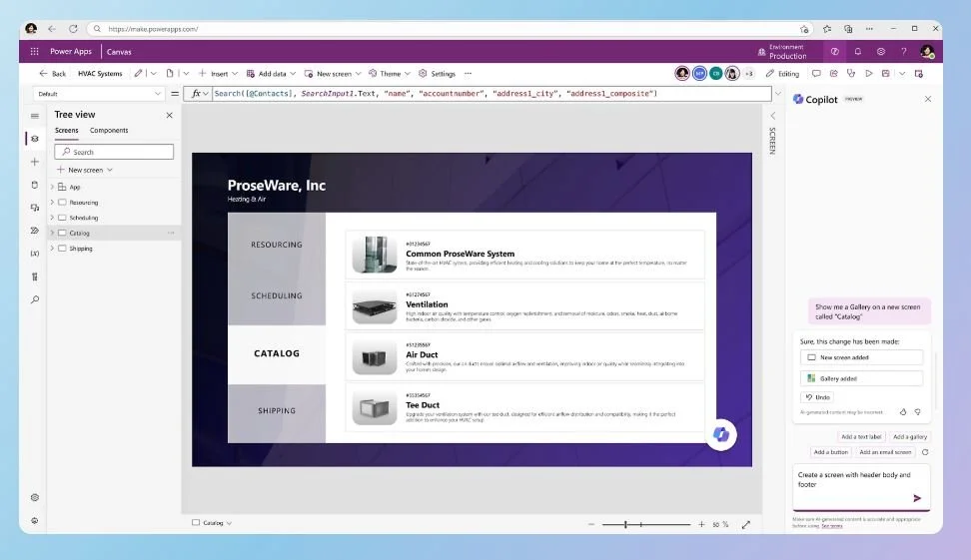
Task: Zoom out with the minus button
Action: click(x=590, y=524)
